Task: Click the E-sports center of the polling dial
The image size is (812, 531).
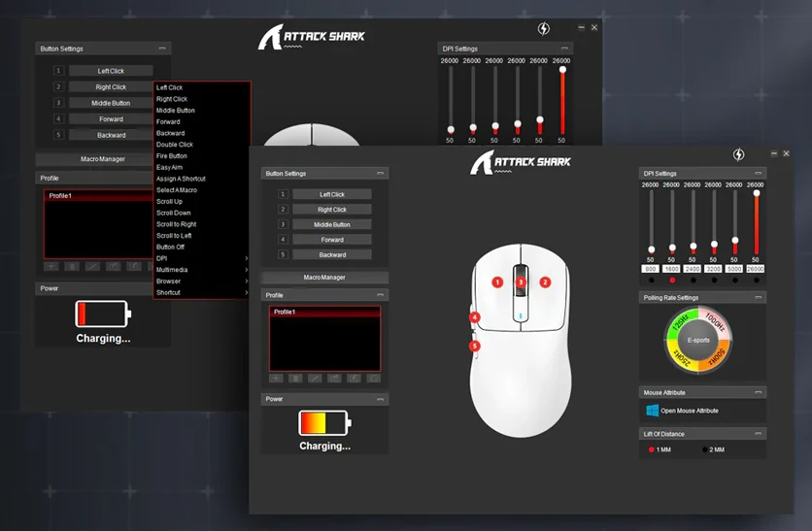Action: point(697,341)
